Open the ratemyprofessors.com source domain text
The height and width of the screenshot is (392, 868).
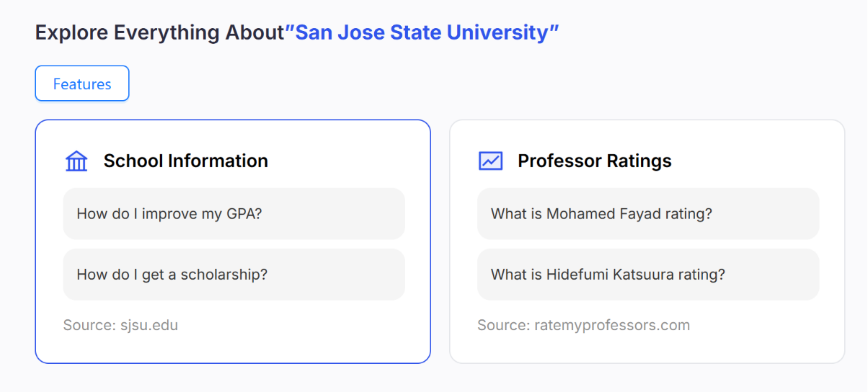coord(612,325)
